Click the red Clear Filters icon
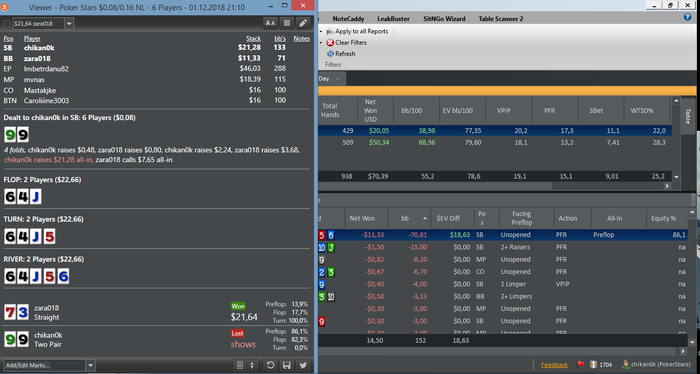The image size is (700, 374). (330, 42)
